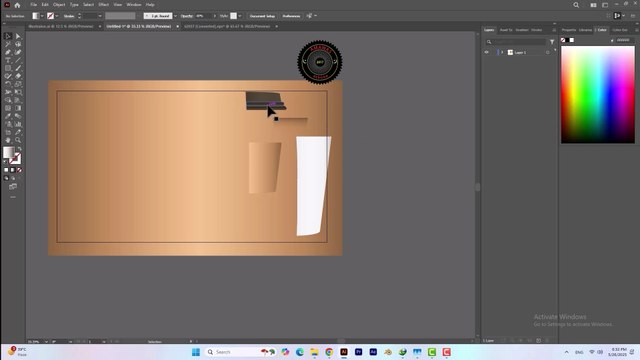The height and width of the screenshot is (360, 640).
Task: Switch to the Gradient panel tab
Action: 522,30
